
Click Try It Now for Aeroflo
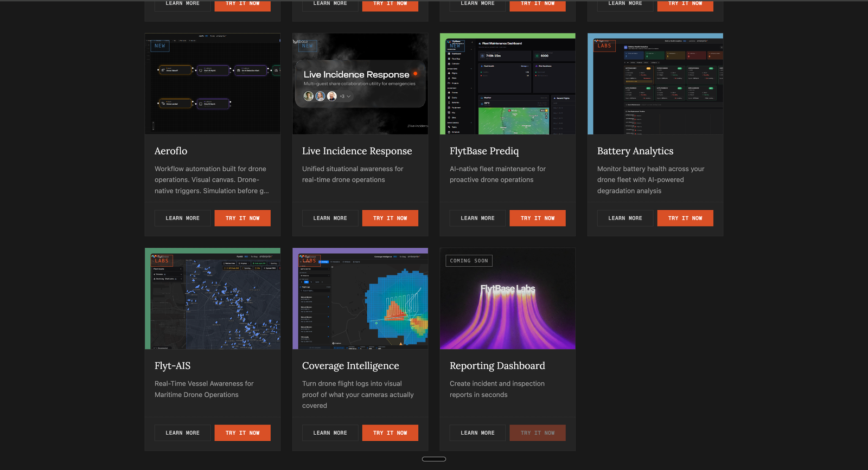(242, 218)
